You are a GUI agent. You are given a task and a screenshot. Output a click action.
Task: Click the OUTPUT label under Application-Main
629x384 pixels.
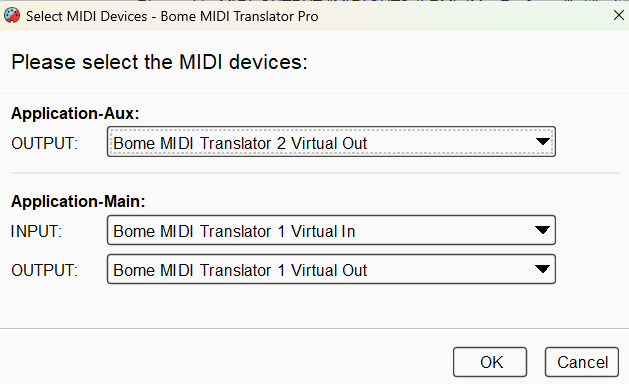click(44, 270)
